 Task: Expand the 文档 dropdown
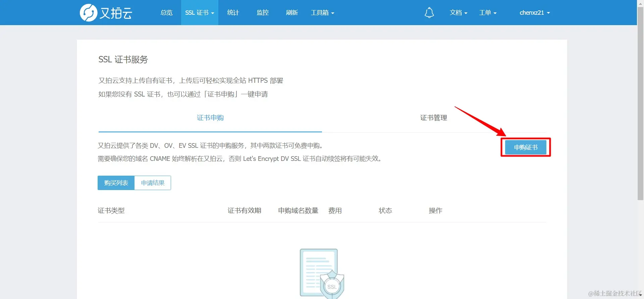(459, 13)
